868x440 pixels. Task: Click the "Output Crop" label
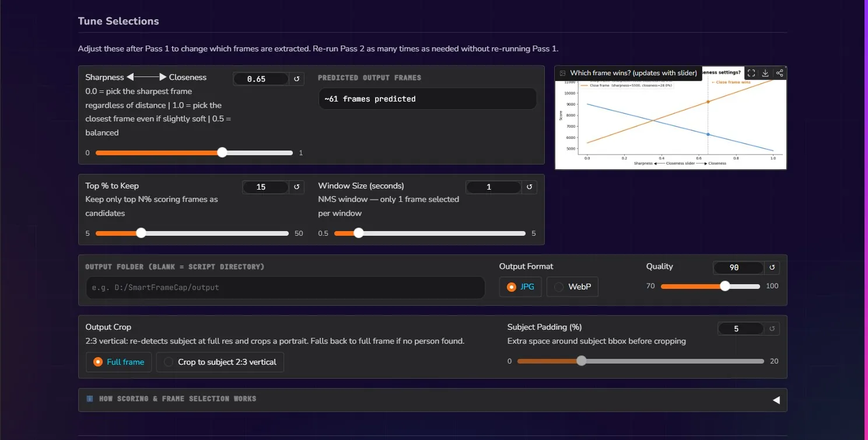click(108, 327)
